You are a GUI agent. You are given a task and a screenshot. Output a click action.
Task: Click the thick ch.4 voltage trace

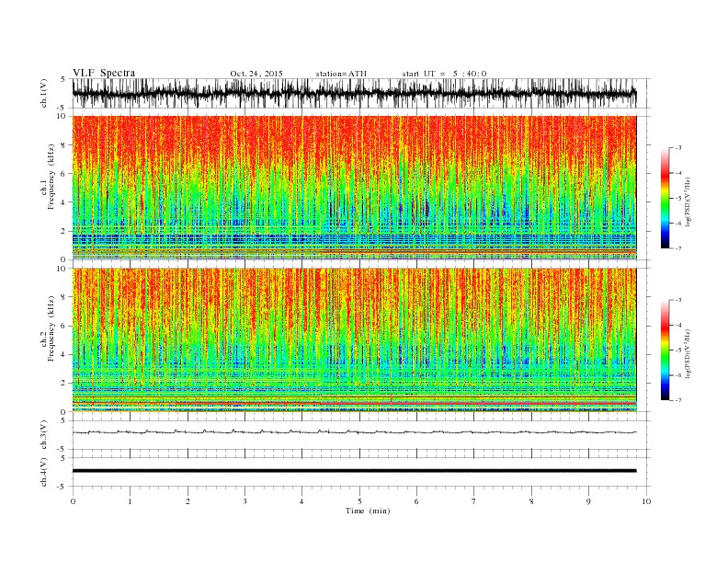click(x=354, y=471)
